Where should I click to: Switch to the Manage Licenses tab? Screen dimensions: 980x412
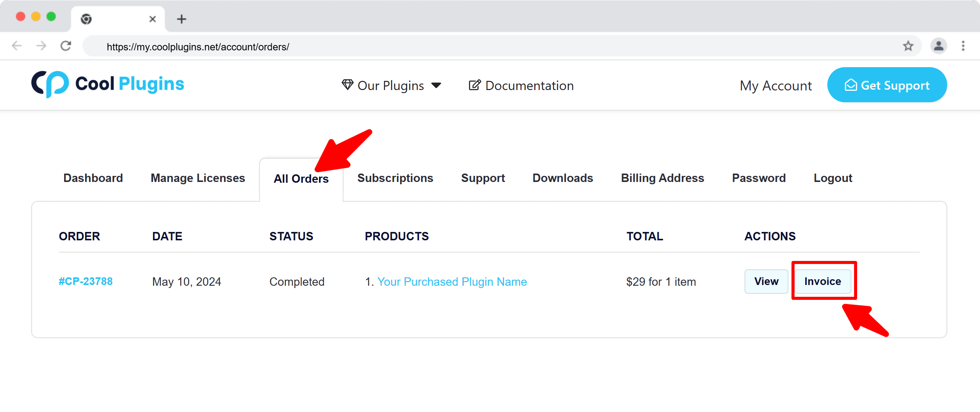pos(198,178)
